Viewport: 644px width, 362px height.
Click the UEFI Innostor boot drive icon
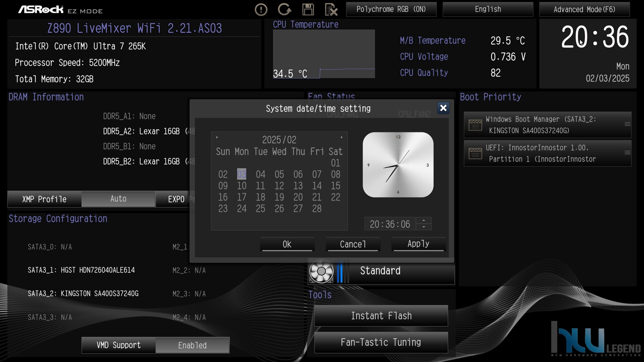point(475,154)
